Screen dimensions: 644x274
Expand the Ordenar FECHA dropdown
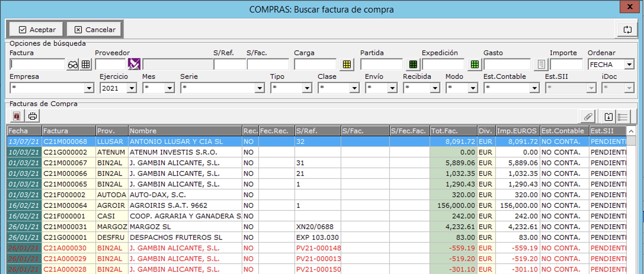click(629, 65)
